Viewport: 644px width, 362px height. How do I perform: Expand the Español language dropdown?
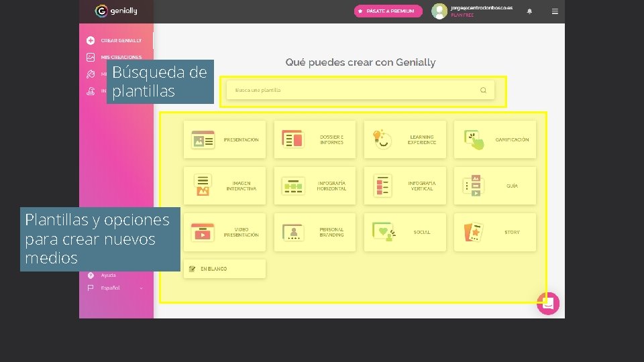(x=116, y=288)
